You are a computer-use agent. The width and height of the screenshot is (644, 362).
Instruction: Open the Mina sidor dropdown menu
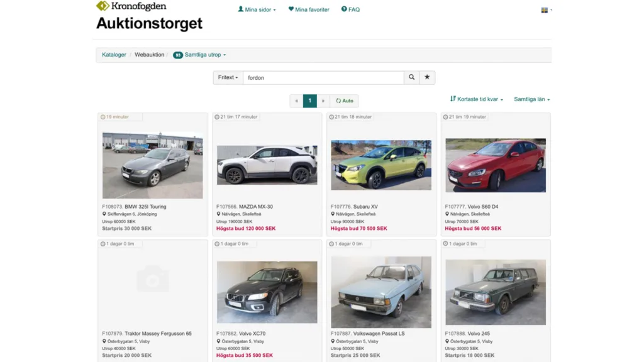point(257,9)
